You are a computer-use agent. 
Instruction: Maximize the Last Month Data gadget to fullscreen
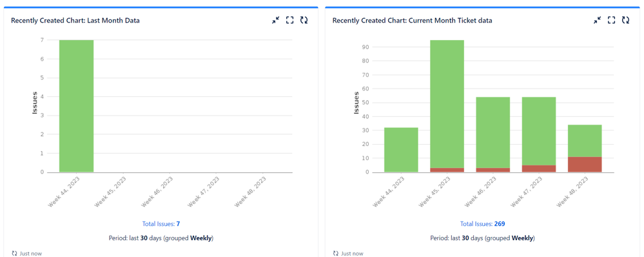coord(290,20)
